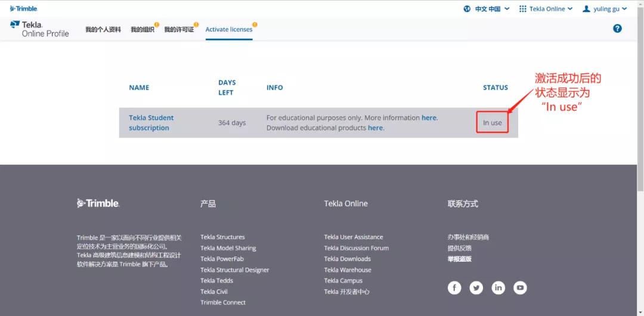Click the globe language icon
644x316 pixels.
[x=467, y=8]
